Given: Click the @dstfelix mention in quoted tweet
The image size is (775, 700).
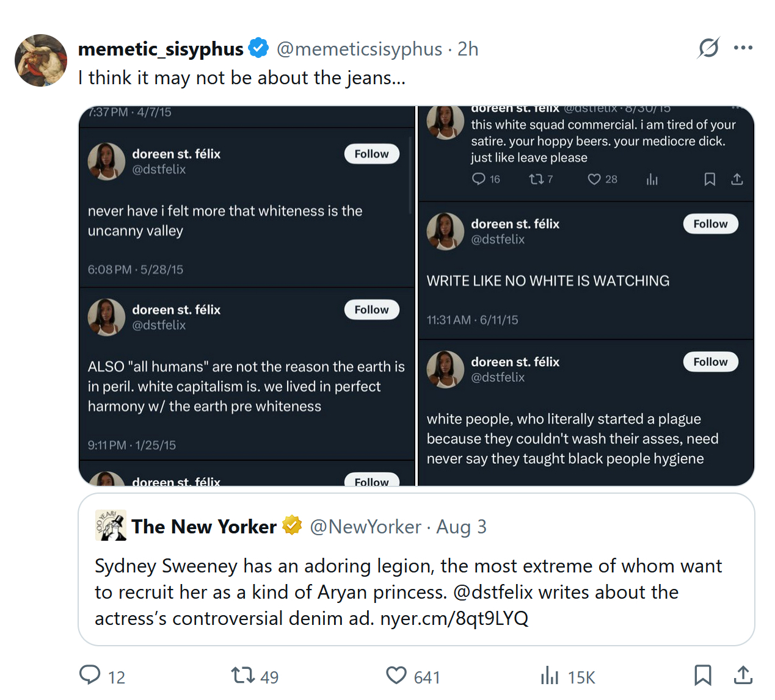Looking at the screenshot, I should (493, 592).
